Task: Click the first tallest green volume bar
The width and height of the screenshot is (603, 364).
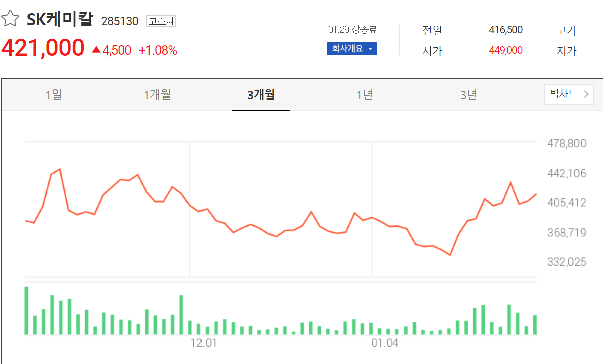Action: tap(26, 310)
